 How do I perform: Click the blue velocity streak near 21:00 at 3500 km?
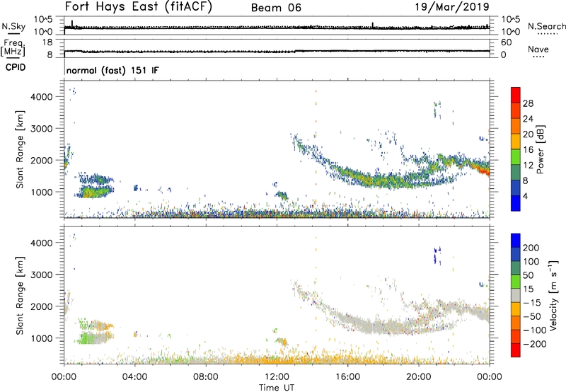coord(437,255)
